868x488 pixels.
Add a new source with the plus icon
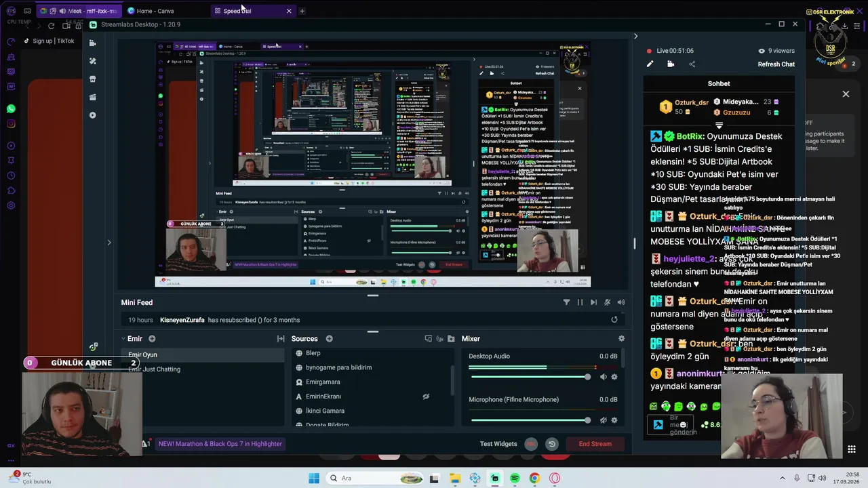coord(329,339)
